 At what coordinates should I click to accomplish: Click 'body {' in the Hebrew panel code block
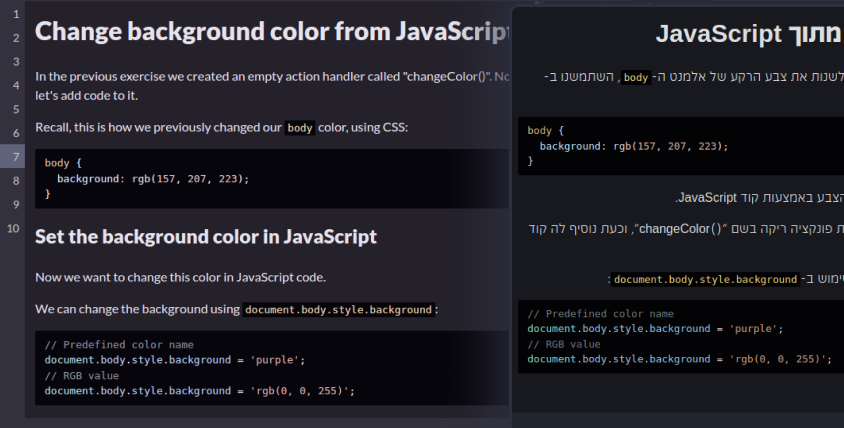[545, 130]
